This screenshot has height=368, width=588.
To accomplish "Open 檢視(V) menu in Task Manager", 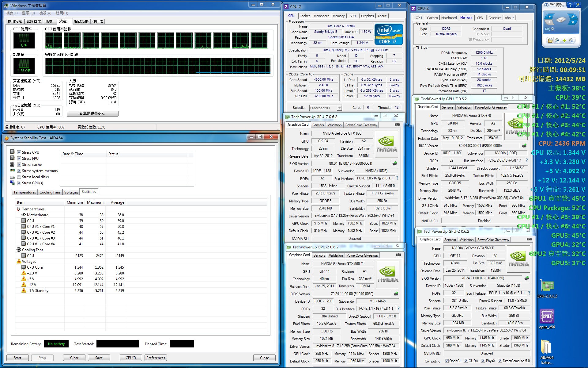I will [45, 13].
